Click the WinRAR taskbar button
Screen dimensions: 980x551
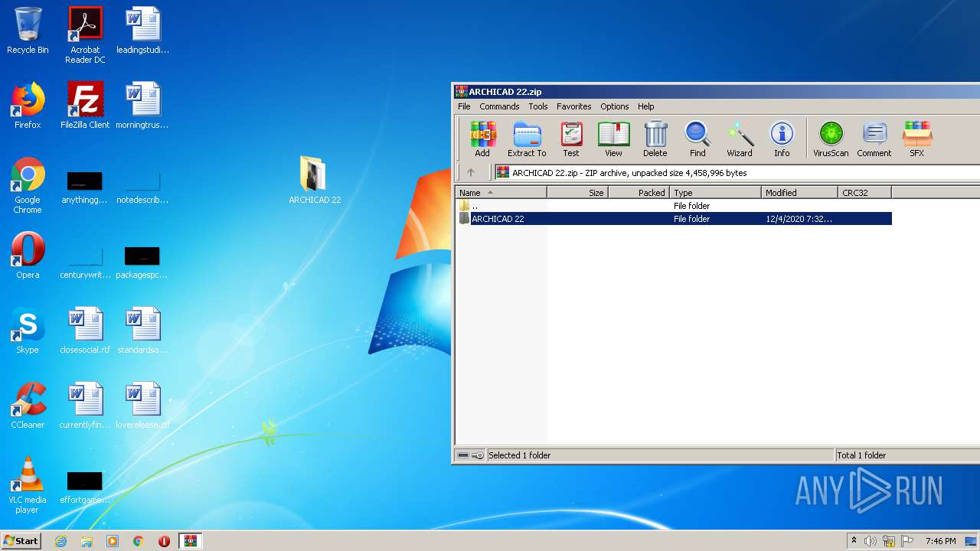tap(191, 541)
